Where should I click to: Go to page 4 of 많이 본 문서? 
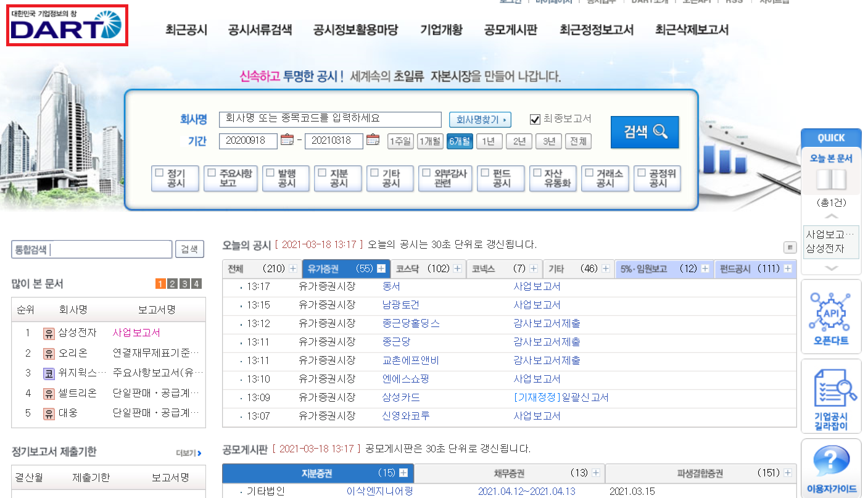click(196, 284)
